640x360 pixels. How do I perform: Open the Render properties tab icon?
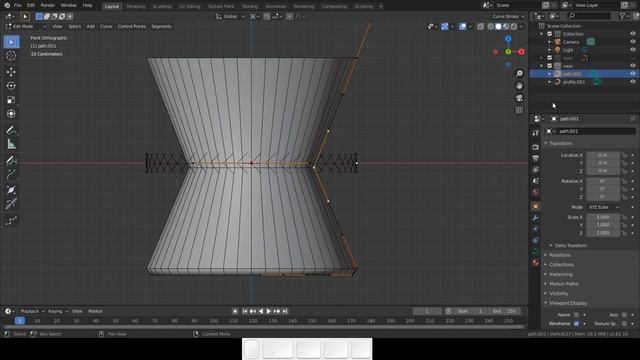tap(536, 147)
